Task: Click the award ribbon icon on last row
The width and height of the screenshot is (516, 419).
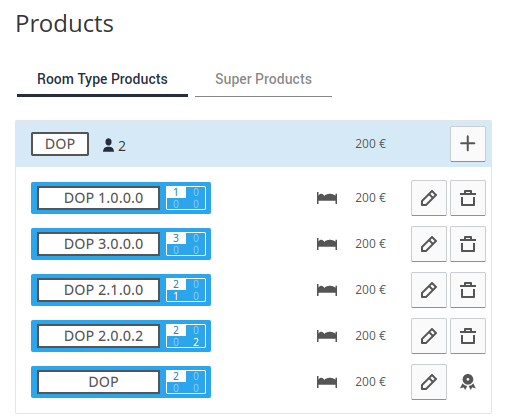Action: 468,382
